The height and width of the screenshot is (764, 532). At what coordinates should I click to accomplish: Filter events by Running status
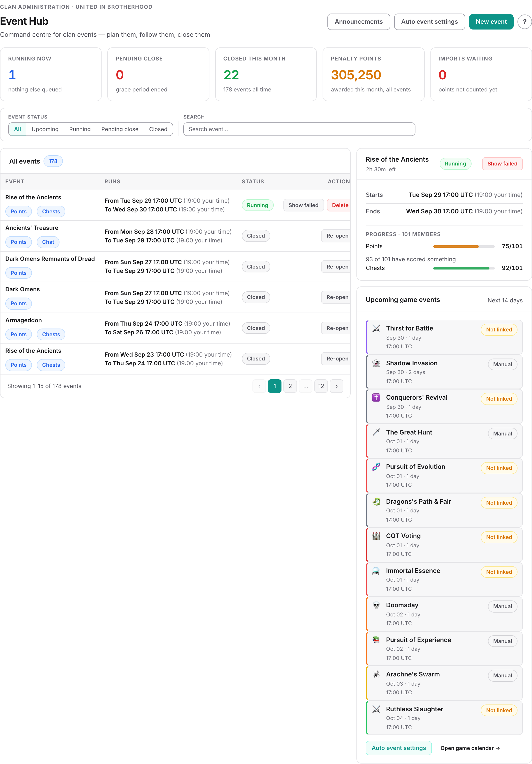tap(80, 129)
